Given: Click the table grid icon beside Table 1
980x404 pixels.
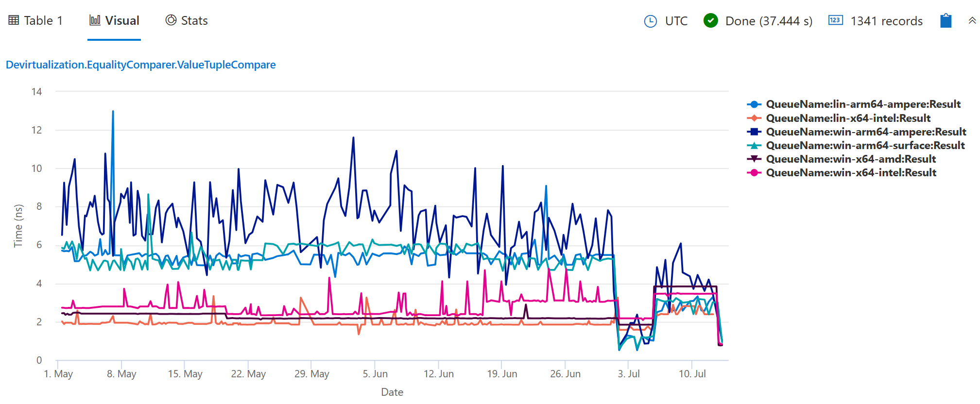Looking at the screenshot, I should [x=15, y=20].
